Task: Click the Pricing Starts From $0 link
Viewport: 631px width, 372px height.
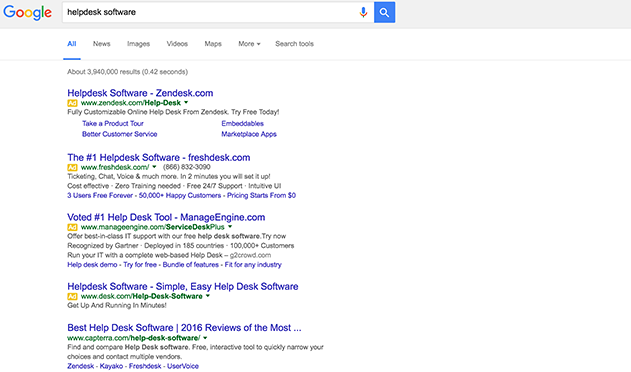Action: click(x=261, y=195)
